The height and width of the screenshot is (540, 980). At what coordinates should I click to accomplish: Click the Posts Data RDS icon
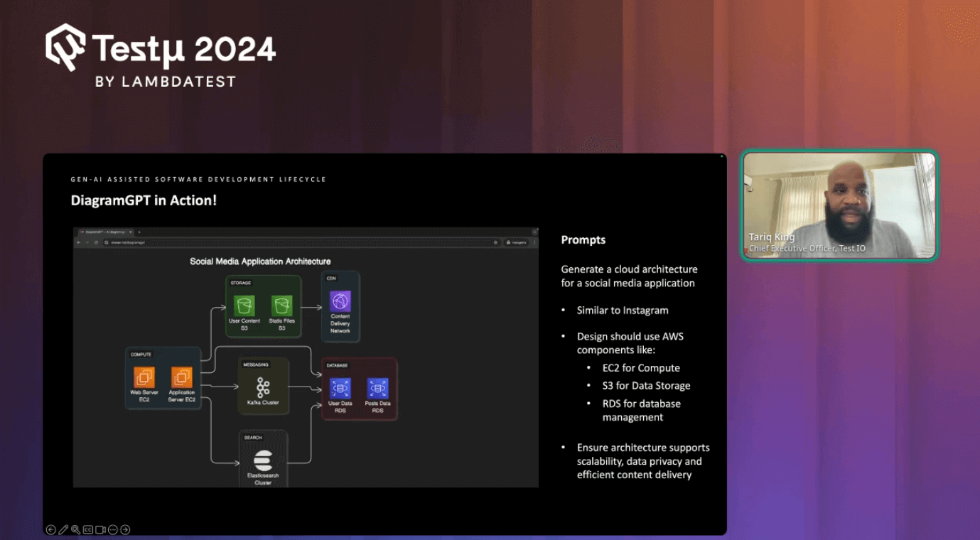pyautogui.click(x=377, y=389)
